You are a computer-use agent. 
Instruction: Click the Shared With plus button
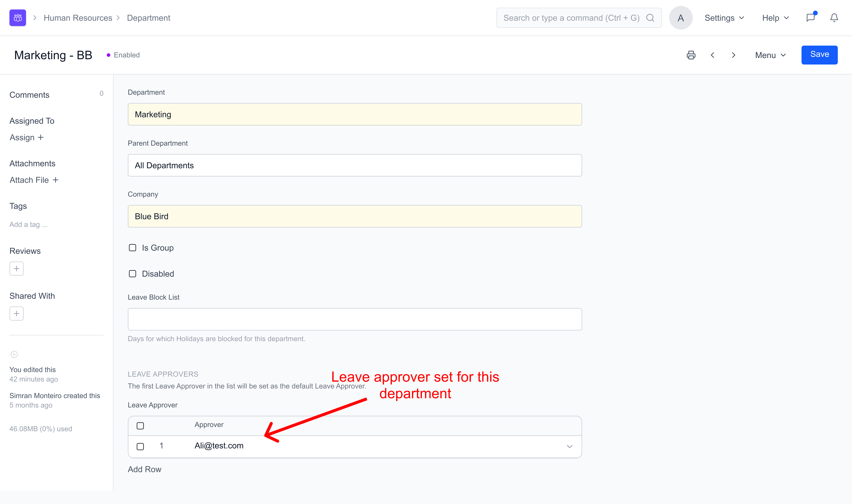pyautogui.click(x=16, y=313)
